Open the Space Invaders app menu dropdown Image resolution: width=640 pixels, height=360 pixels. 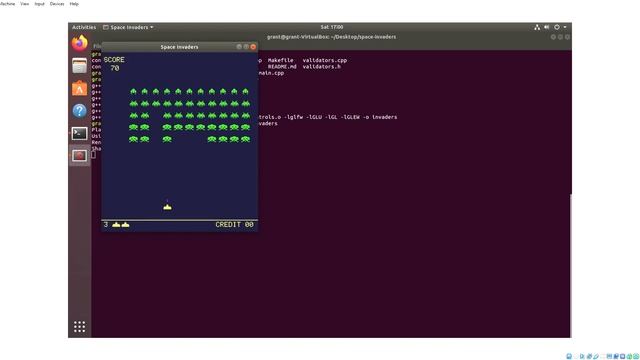[x=128, y=27]
